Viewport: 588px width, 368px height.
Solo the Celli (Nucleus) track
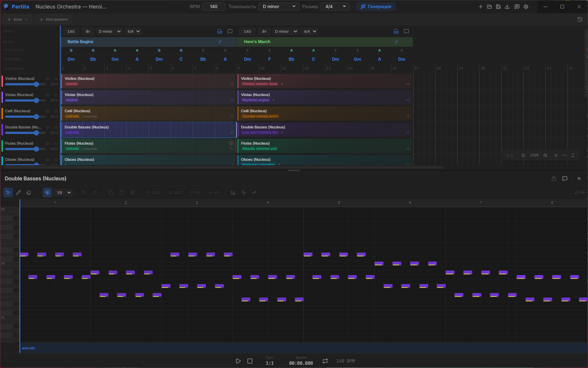[x=56, y=111]
